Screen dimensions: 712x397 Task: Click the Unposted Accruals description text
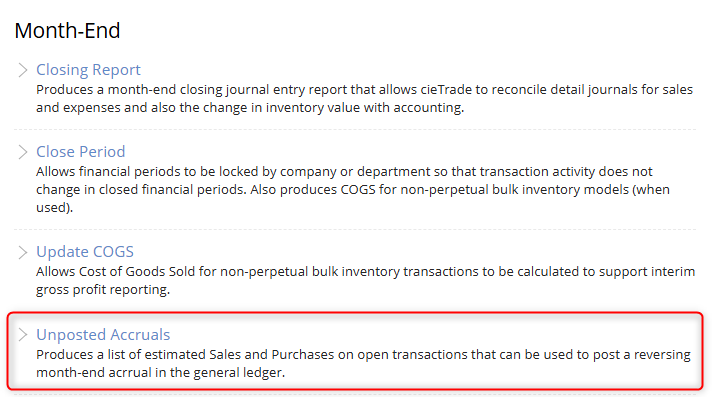[363, 363]
